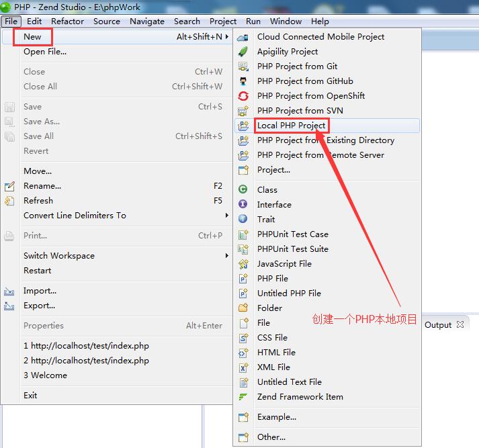Click the generic Project... wizard icon
The height and width of the screenshot is (448, 479).
point(243,170)
